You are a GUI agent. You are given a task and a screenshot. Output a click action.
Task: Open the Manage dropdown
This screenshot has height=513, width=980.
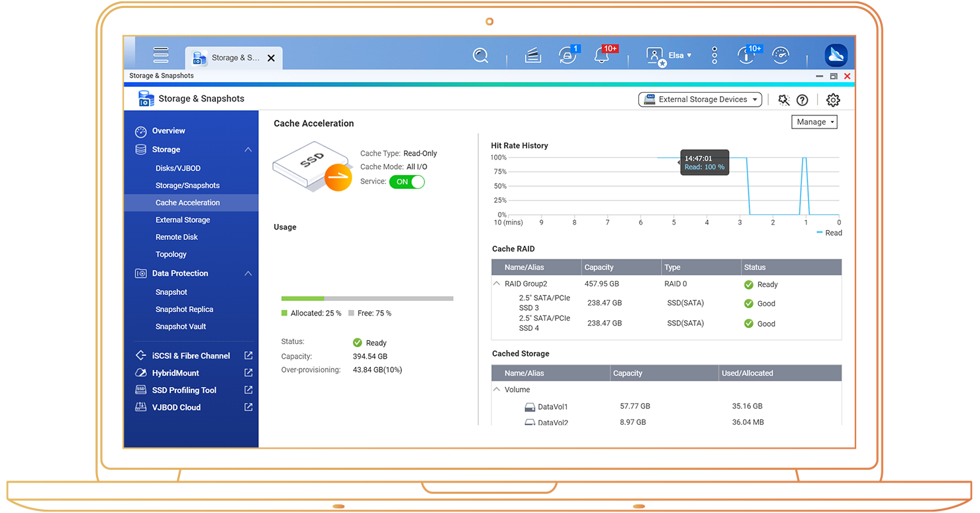tap(814, 122)
